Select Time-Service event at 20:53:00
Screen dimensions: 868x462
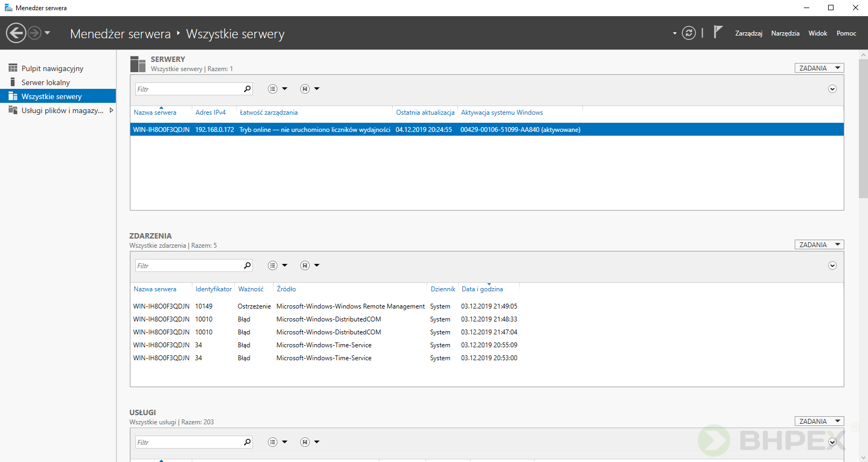tap(487, 358)
